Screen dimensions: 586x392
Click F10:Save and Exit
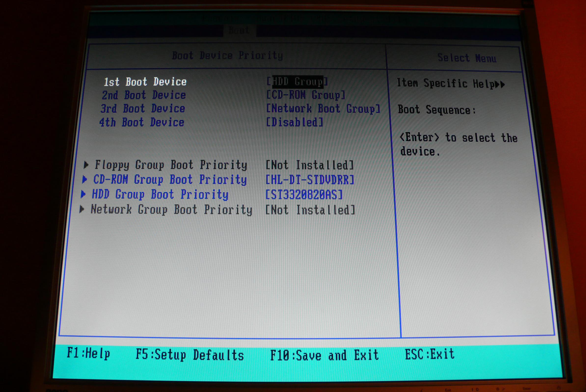[x=324, y=355]
